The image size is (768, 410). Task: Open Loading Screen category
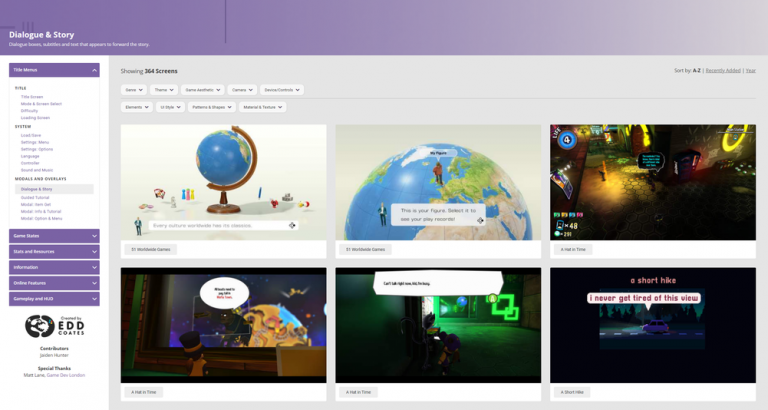click(35, 117)
